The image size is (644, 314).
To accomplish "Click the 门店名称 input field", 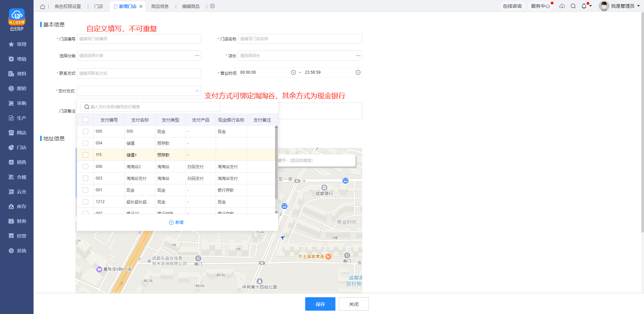I will (x=300, y=39).
